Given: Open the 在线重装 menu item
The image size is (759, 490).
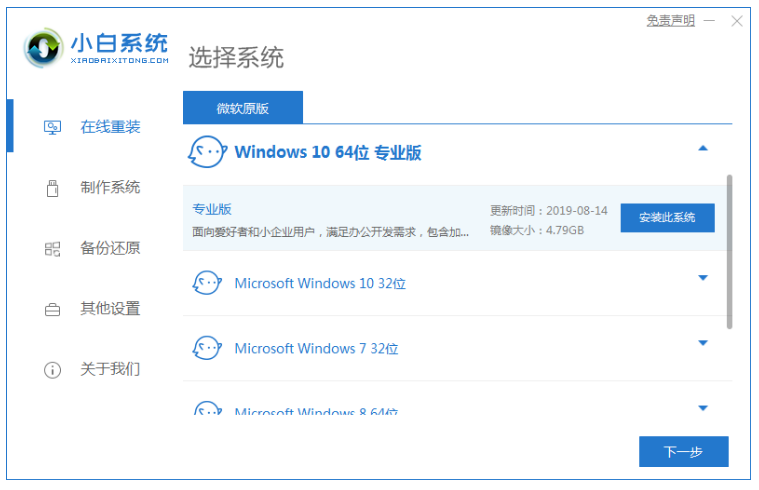Looking at the screenshot, I should 110,127.
